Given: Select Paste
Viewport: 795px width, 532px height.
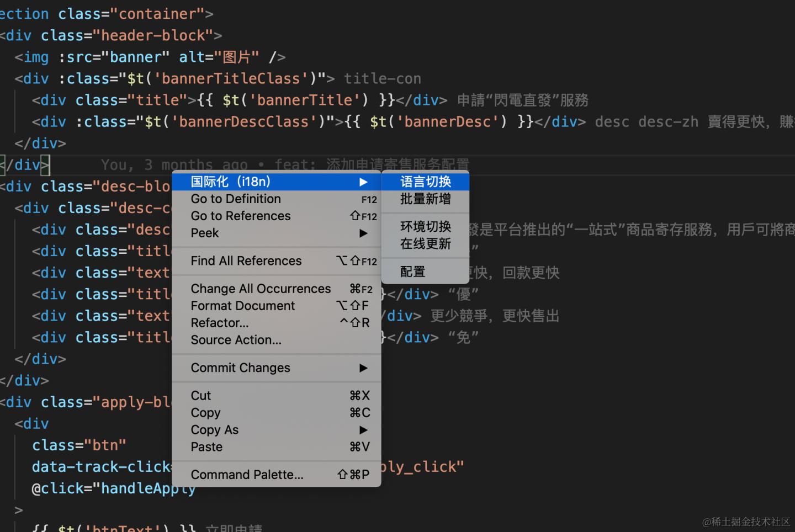Looking at the screenshot, I should coord(206,446).
